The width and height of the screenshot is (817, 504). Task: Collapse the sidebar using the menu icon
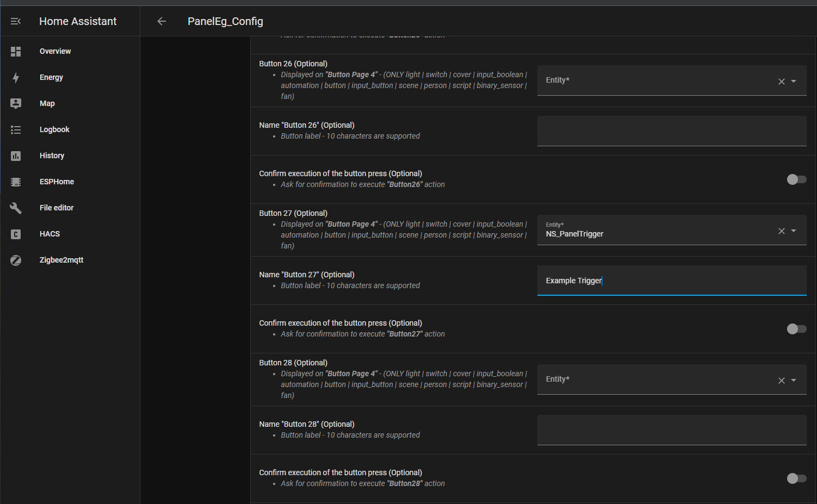(x=16, y=21)
